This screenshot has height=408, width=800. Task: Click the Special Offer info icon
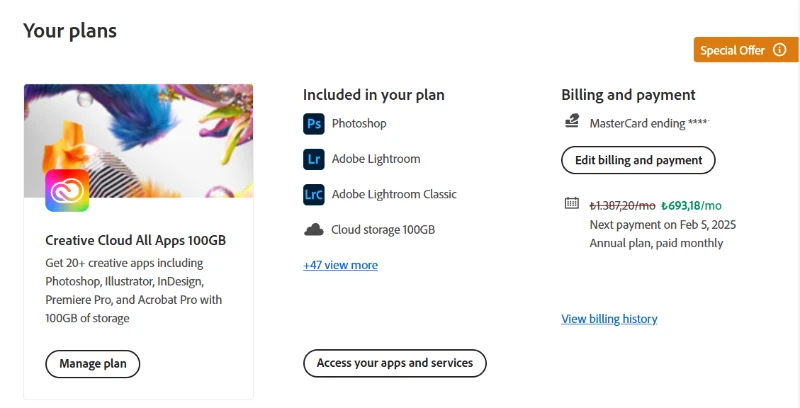click(779, 50)
